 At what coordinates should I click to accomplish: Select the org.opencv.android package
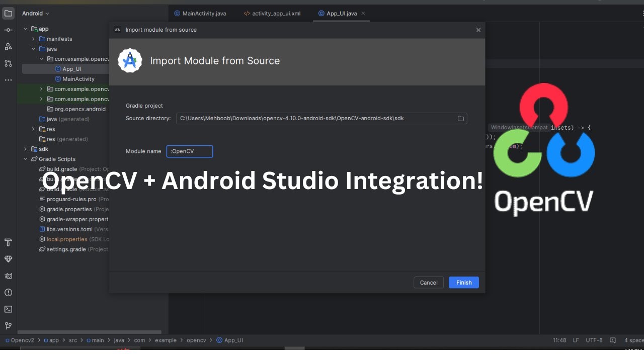76,109
